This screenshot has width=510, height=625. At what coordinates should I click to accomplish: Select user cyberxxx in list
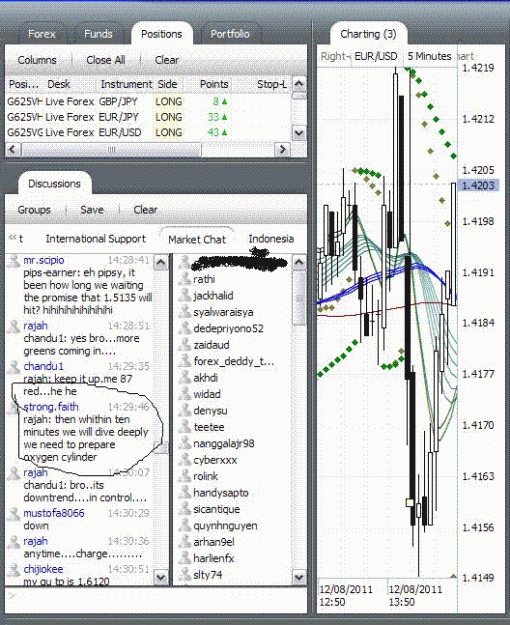[215, 460]
